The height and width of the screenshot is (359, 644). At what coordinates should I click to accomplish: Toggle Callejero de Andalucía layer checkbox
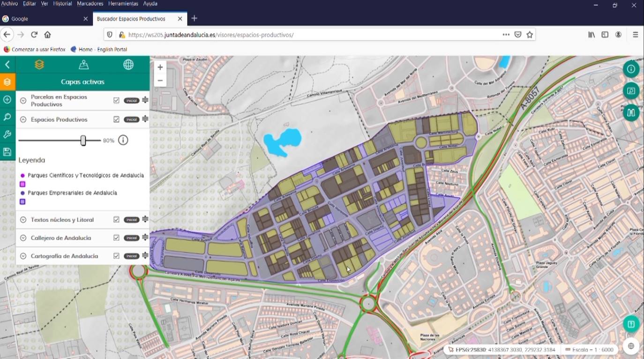pyautogui.click(x=116, y=238)
